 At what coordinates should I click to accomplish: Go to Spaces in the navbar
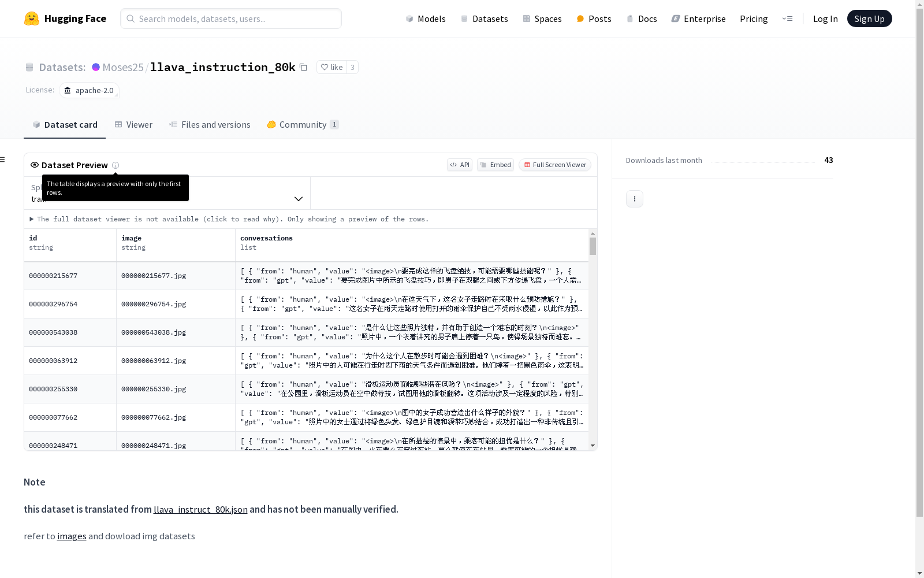click(542, 18)
